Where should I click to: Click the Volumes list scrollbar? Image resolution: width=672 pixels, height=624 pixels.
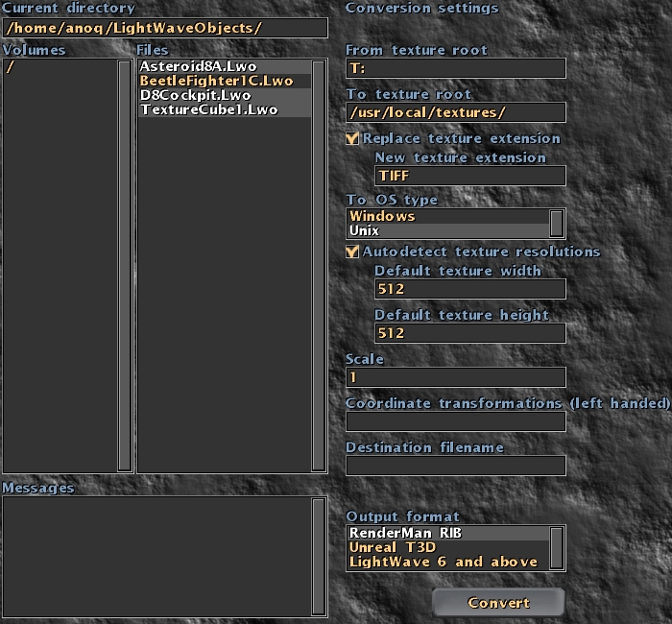coord(125,266)
